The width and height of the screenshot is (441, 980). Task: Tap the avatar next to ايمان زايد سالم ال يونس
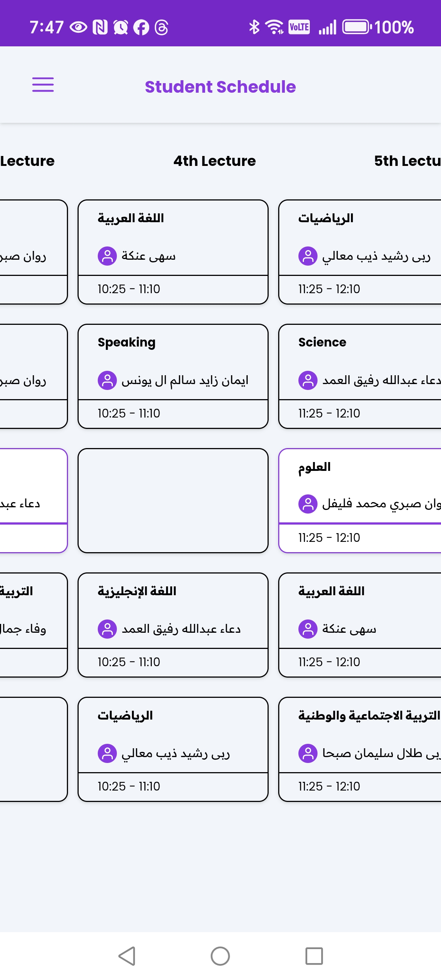click(x=107, y=380)
